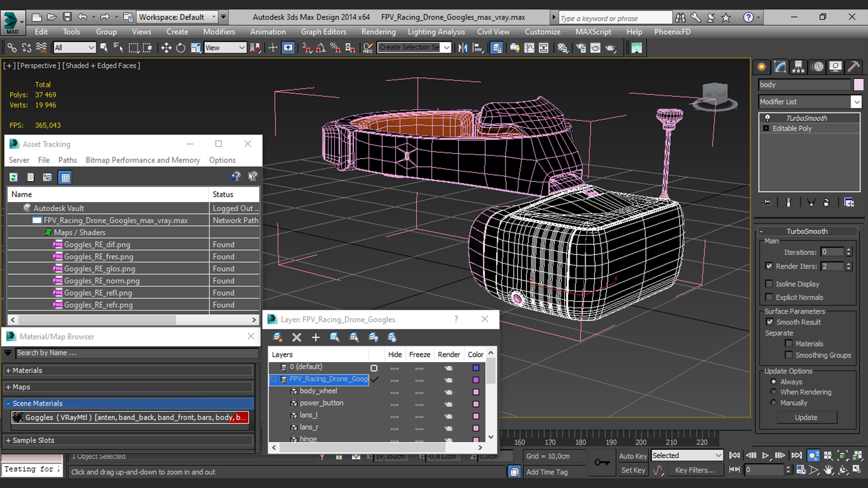The image size is (868, 488).
Task: Click the Render Production teapot icon
Action: [611, 48]
